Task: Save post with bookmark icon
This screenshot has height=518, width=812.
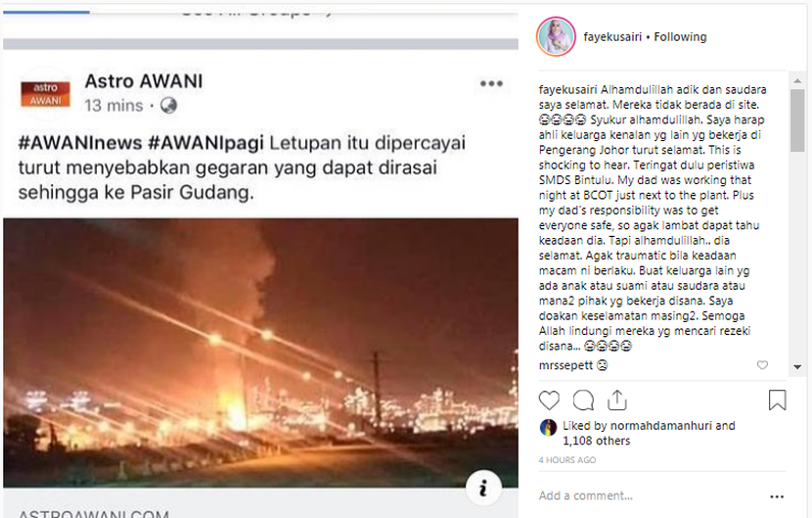Action: (777, 400)
